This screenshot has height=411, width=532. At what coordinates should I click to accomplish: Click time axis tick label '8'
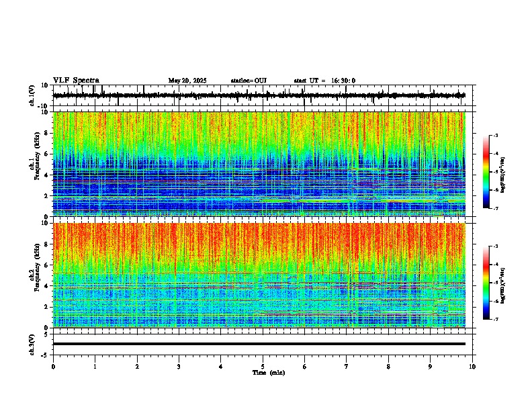click(x=388, y=367)
